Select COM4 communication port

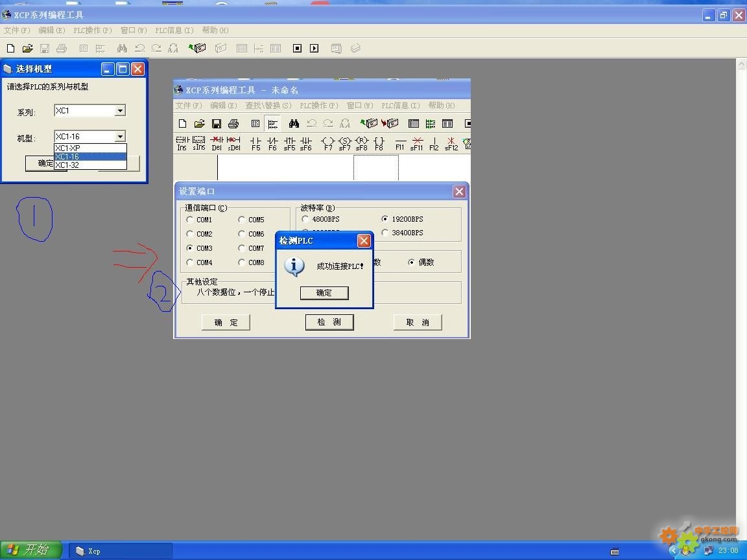(x=200, y=262)
